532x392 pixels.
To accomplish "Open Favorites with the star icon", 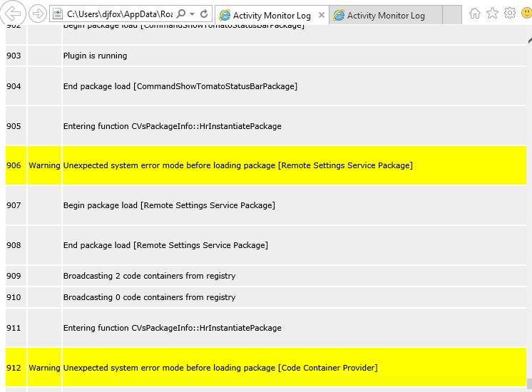I will (x=492, y=14).
